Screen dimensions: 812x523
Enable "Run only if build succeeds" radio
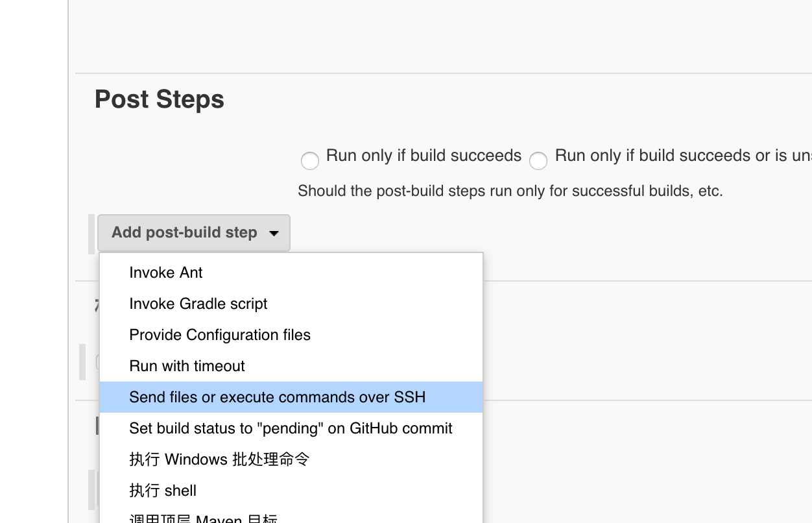point(309,161)
